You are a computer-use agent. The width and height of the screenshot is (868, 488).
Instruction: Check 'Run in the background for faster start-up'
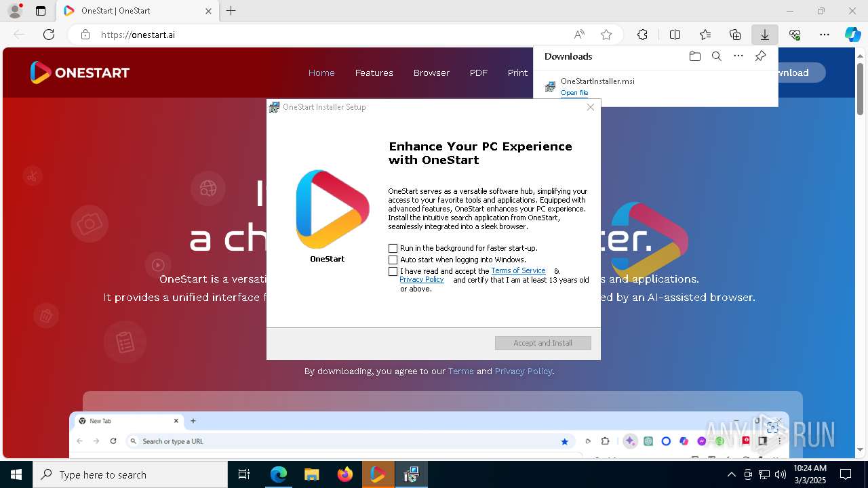[x=393, y=248]
